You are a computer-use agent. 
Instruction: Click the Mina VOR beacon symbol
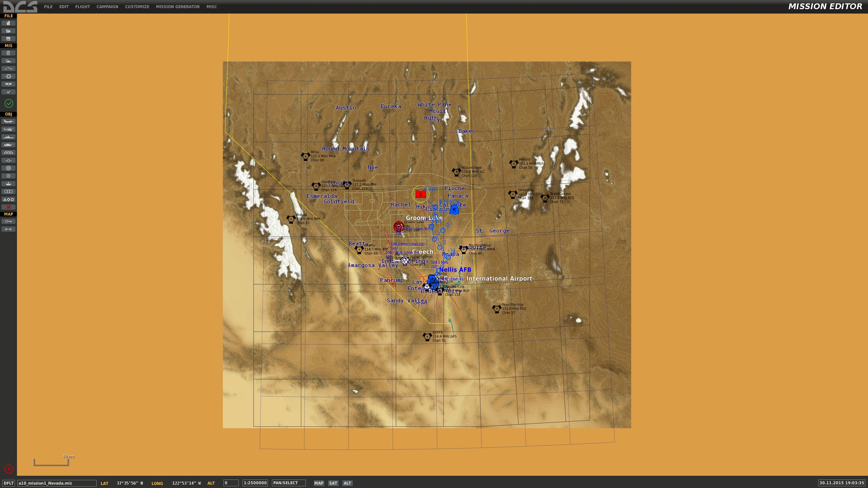click(x=305, y=157)
